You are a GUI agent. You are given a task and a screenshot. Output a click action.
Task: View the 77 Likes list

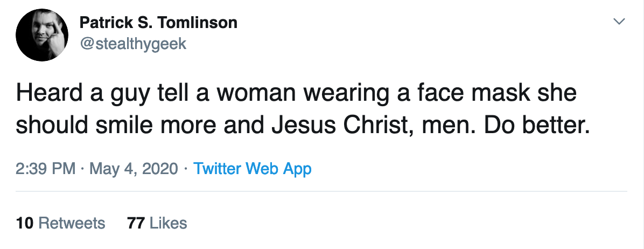157,223
